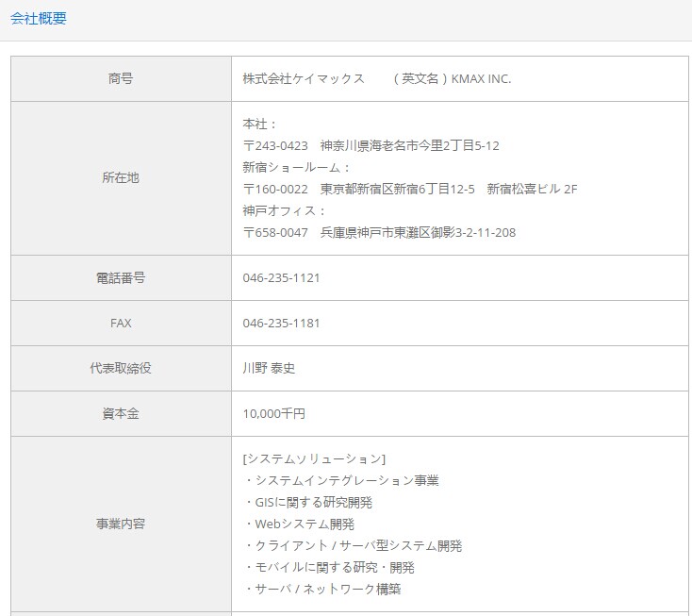The height and width of the screenshot is (616, 692).
Task: Select the モバイルに関する研究・開発 bullet
Action: tap(329, 567)
